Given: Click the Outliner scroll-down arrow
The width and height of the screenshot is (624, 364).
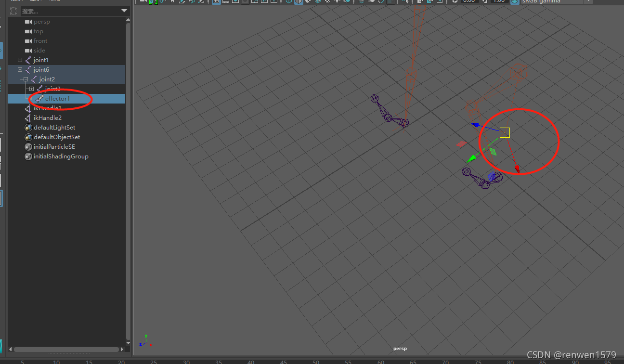Looking at the screenshot, I should 128,342.
